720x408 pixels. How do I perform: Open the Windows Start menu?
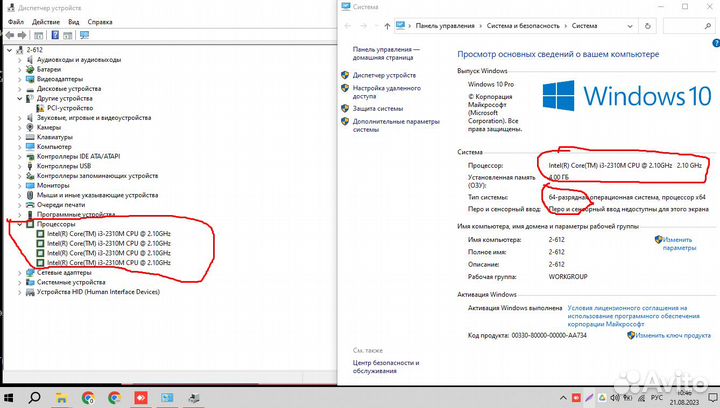pyautogui.click(x=8, y=397)
